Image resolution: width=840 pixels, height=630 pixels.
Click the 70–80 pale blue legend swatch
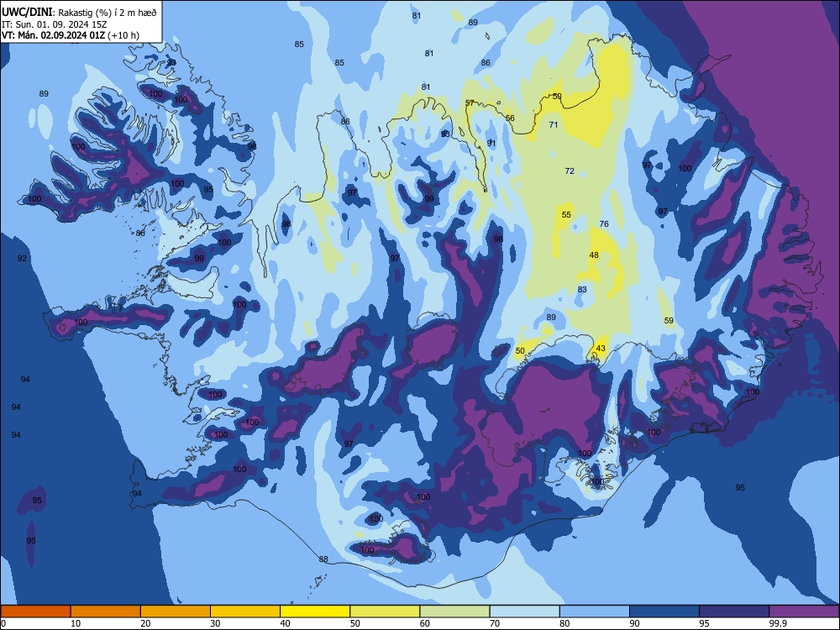point(524,612)
